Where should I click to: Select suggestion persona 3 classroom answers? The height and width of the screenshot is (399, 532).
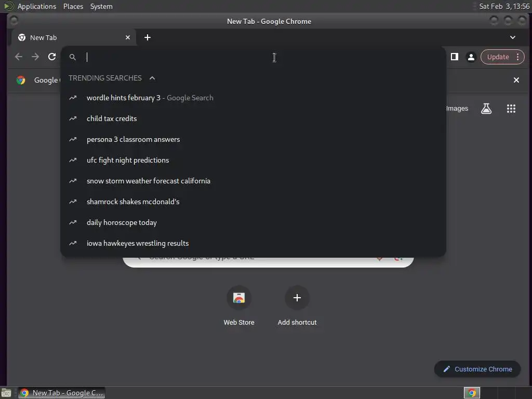point(253,139)
